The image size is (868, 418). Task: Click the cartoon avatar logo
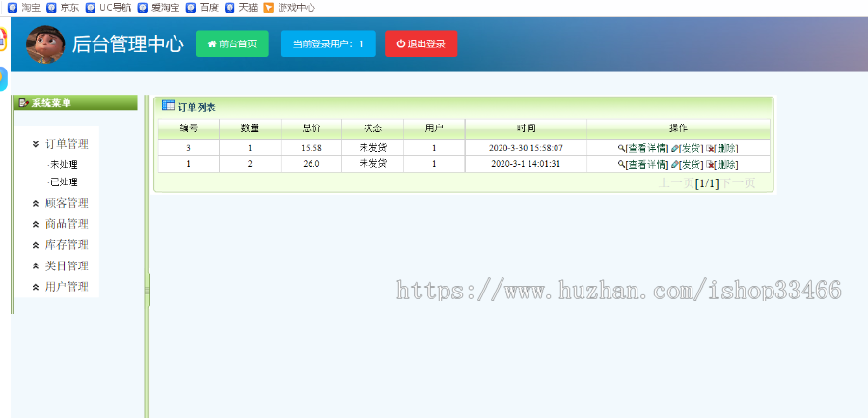(45, 44)
